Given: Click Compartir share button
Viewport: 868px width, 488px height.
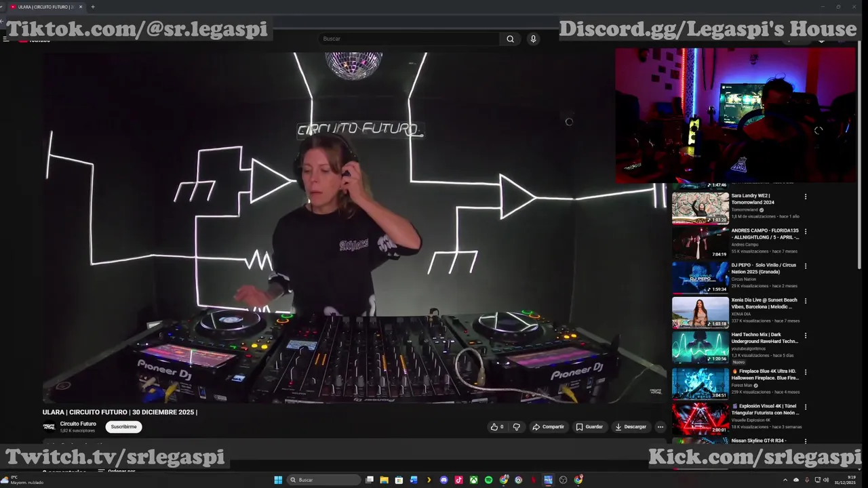Looking at the screenshot, I should (548, 427).
